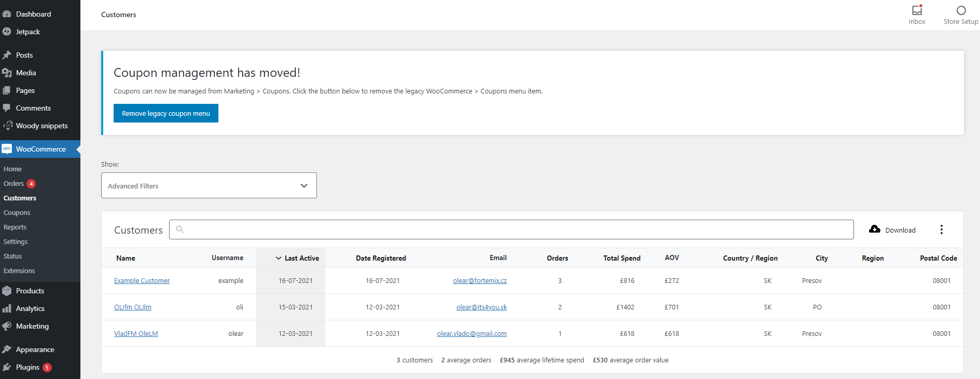Open Reports in WooCommerce submenu
This screenshot has height=379, width=980.
15,227
